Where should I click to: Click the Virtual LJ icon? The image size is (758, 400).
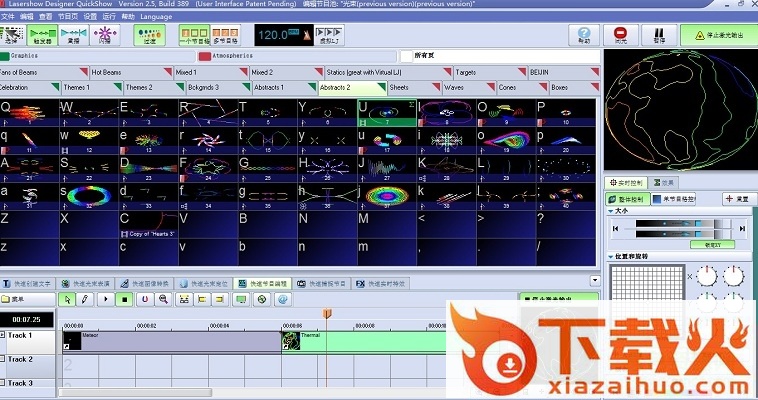click(329, 35)
